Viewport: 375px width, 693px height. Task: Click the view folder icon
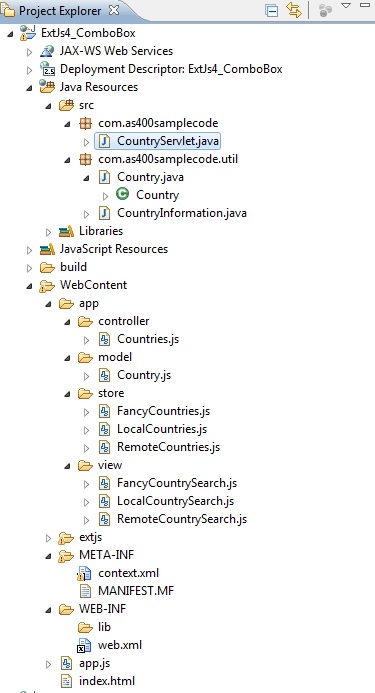85,465
